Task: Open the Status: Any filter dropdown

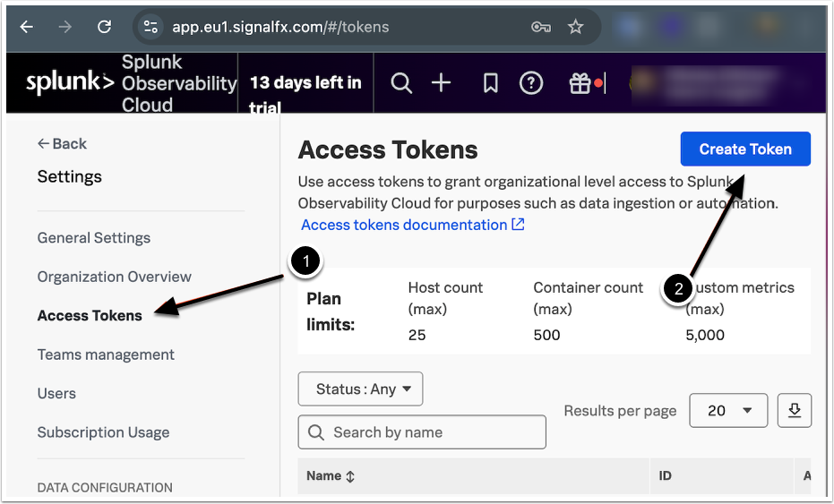Action: pos(360,389)
